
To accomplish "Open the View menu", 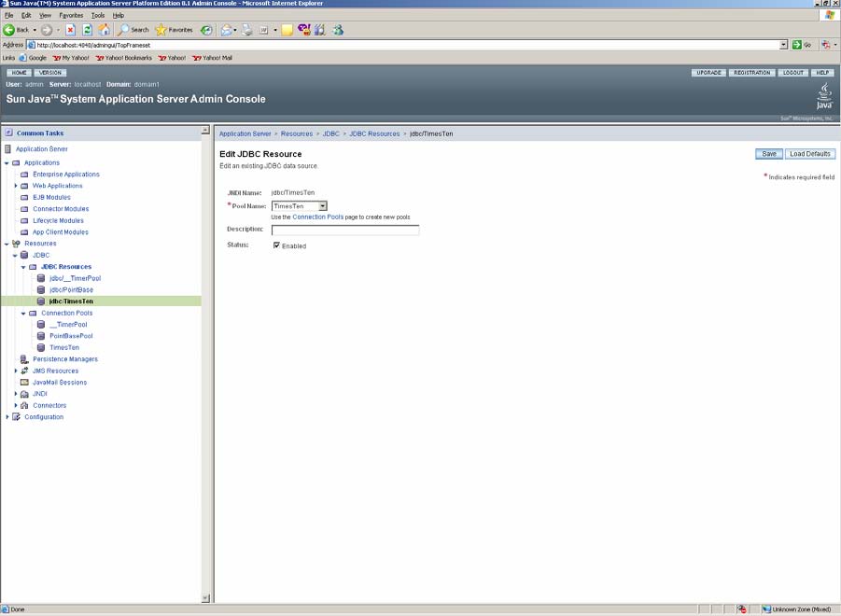I will coord(46,16).
